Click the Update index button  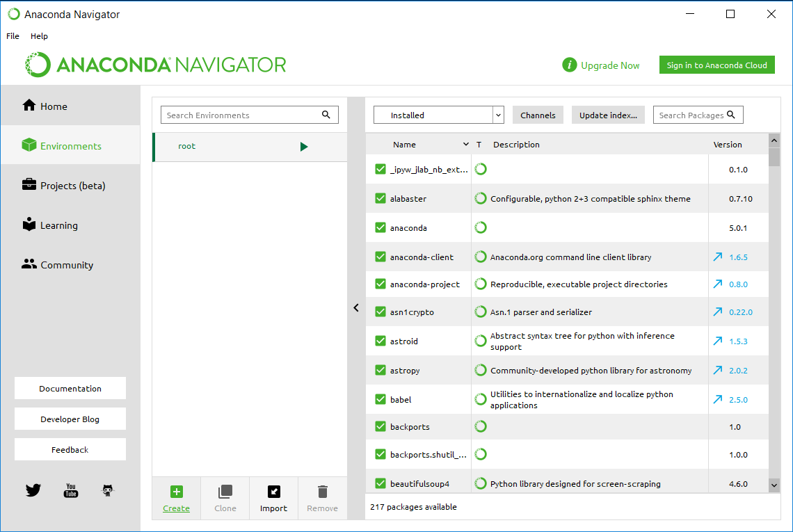[x=608, y=115]
